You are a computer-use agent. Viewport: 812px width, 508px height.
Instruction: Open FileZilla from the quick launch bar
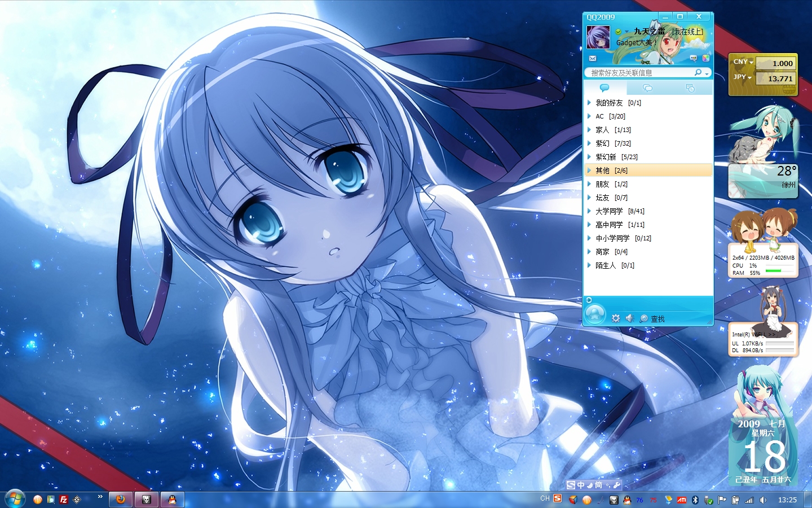coord(64,500)
